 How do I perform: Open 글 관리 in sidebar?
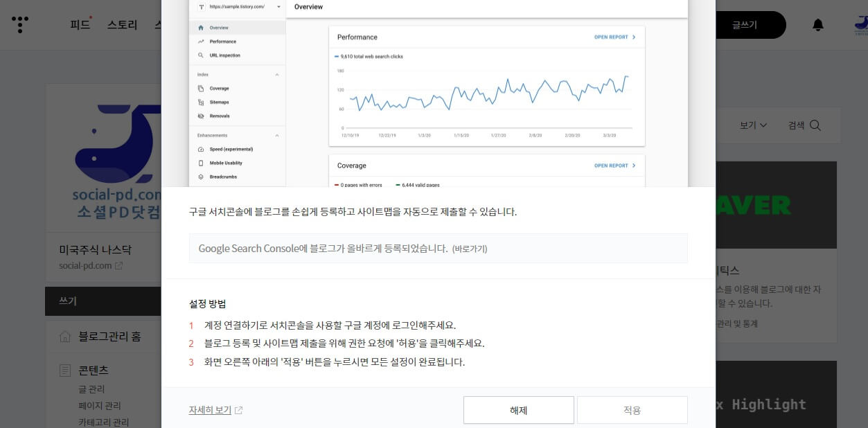point(91,389)
